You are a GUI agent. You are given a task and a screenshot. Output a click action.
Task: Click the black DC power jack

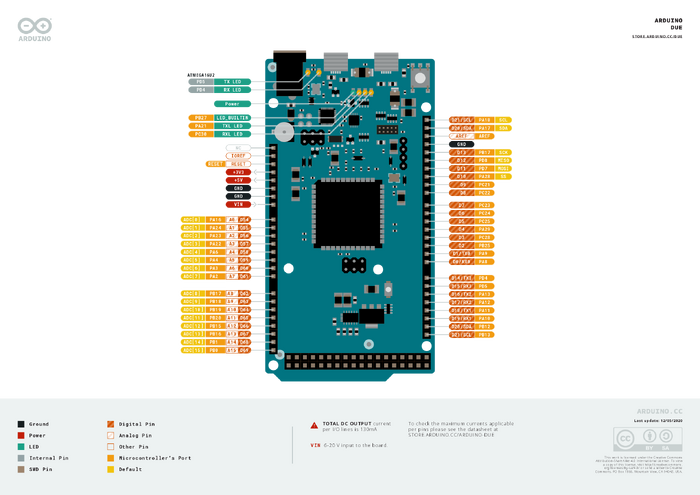click(x=289, y=73)
